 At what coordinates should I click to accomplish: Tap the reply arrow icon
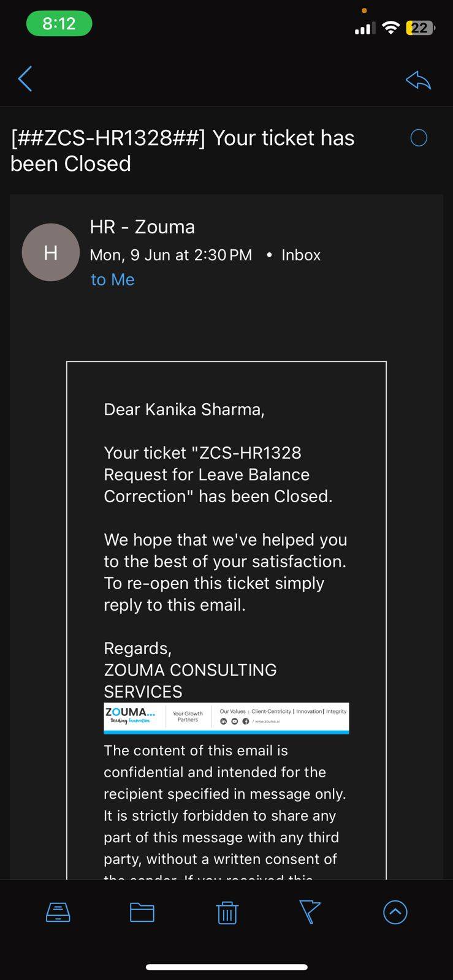[x=418, y=80]
